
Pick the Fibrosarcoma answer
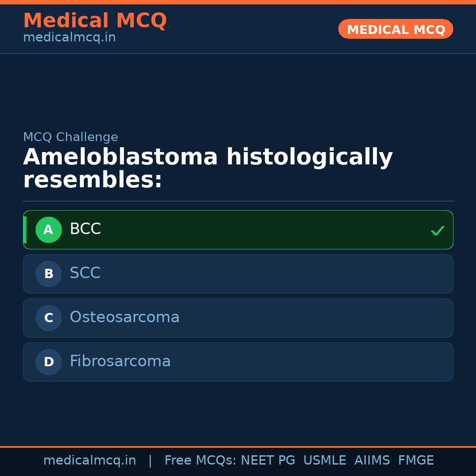tap(120, 361)
